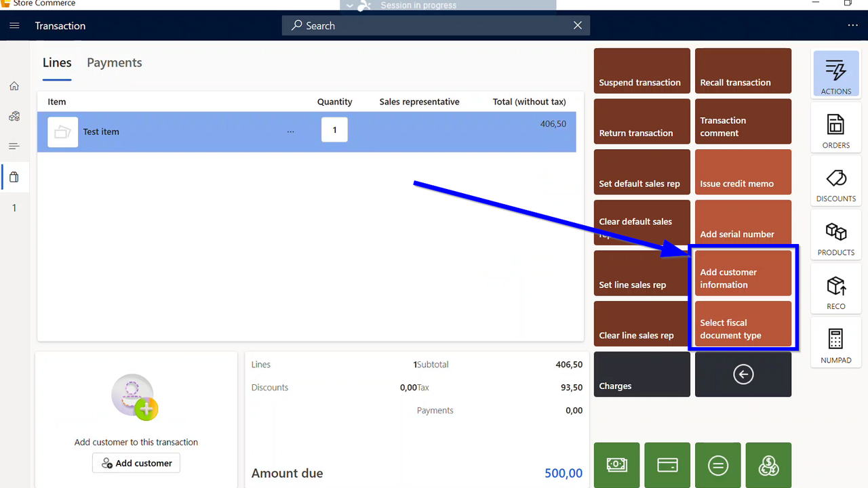The height and width of the screenshot is (488, 868).
Task: Click the back arrow tile
Action: [x=743, y=374]
